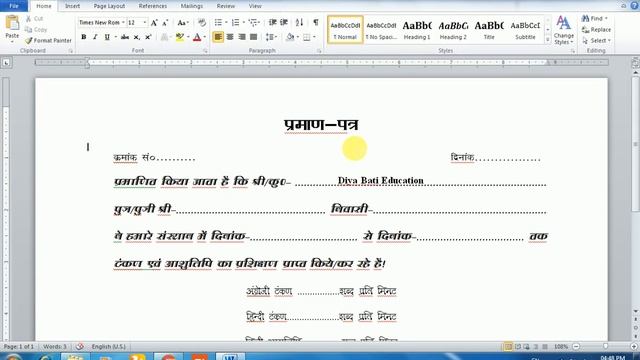
Task: Switch to Print Layout view in status bar
Action: coord(508,347)
